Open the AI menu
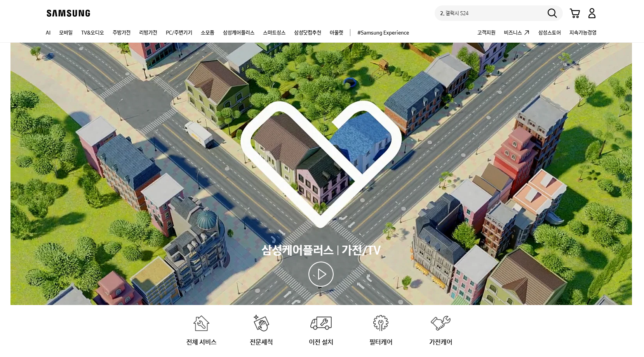 (x=48, y=33)
